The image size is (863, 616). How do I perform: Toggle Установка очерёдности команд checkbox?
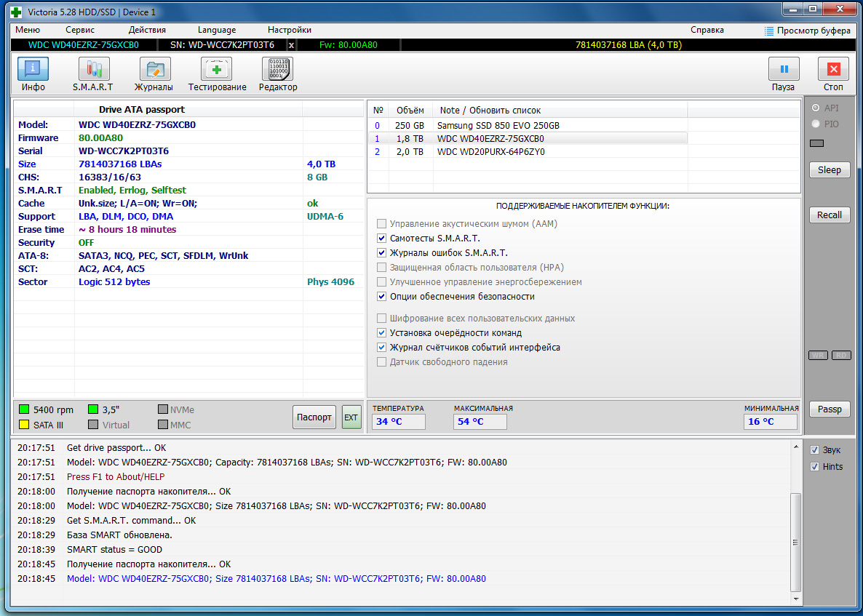click(381, 333)
